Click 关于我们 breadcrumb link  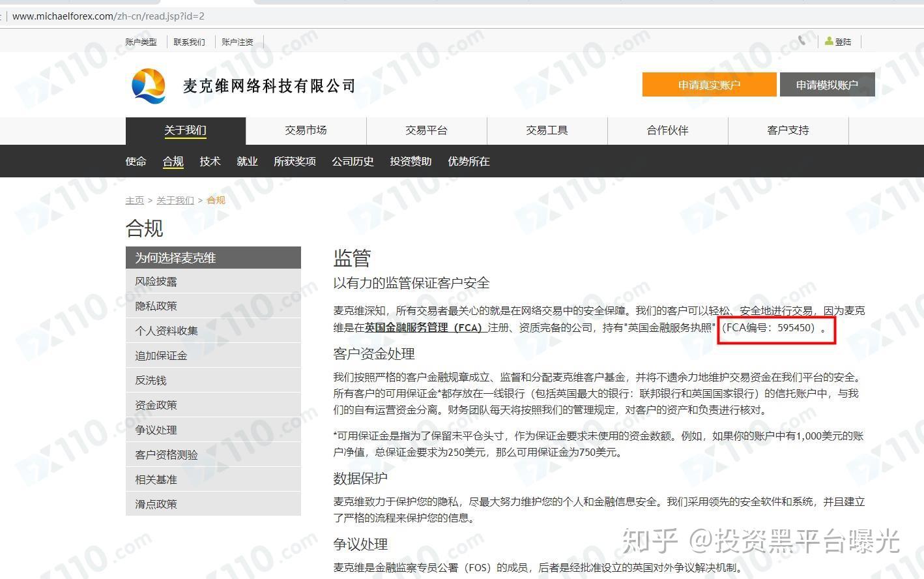click(175, 200)
